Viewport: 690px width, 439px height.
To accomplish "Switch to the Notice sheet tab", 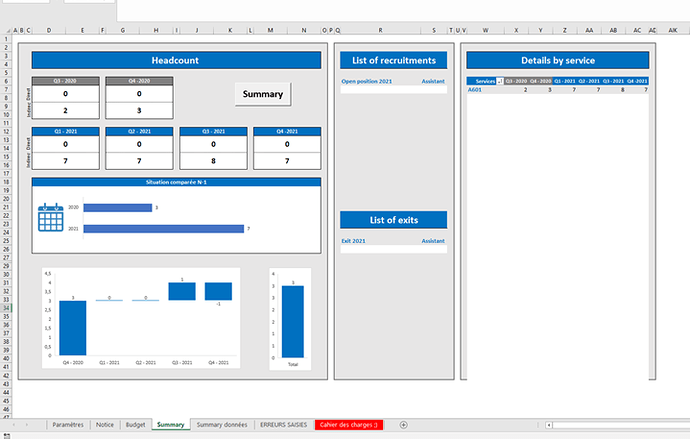I will [x=105, y=424].
